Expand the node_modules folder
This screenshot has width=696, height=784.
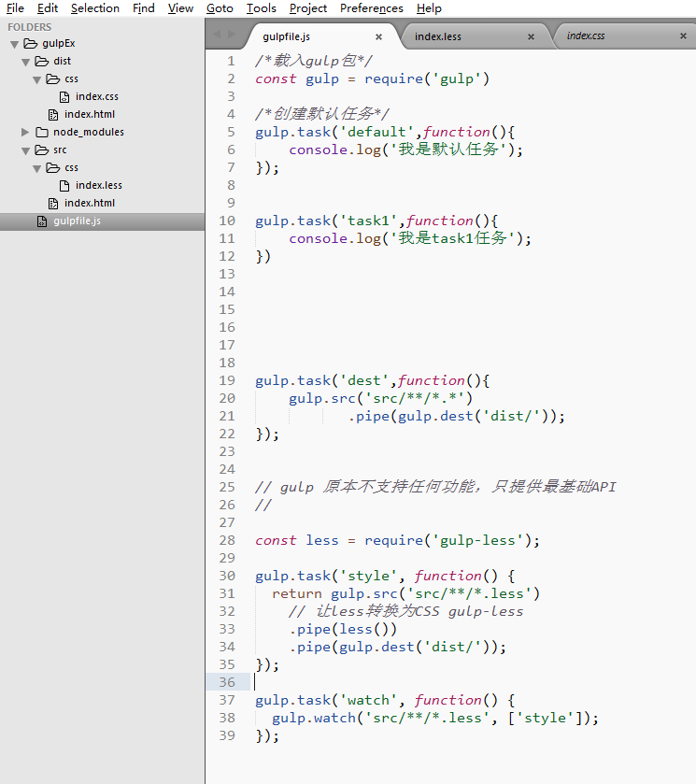(x=25, y=132)
